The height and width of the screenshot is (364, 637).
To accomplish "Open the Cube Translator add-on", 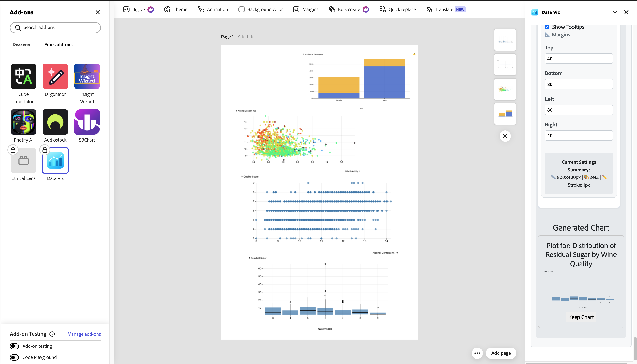I will pyautogui.click(x=23, y=76).
